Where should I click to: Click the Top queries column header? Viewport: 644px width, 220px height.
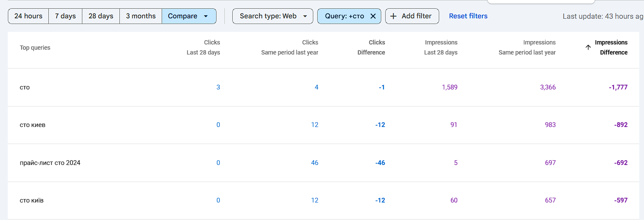pyautogui.click(x=35, y=48)
